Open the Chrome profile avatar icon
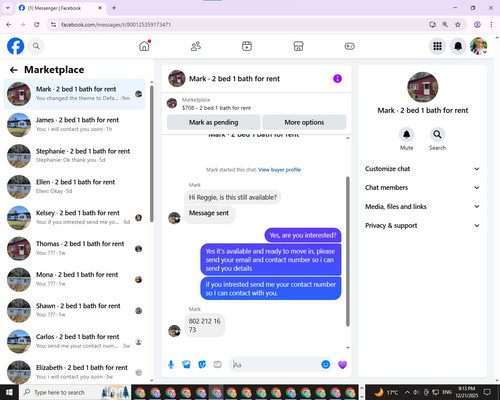Image resolution: width=500 pixels, height=400 pixels. point(477,24)
